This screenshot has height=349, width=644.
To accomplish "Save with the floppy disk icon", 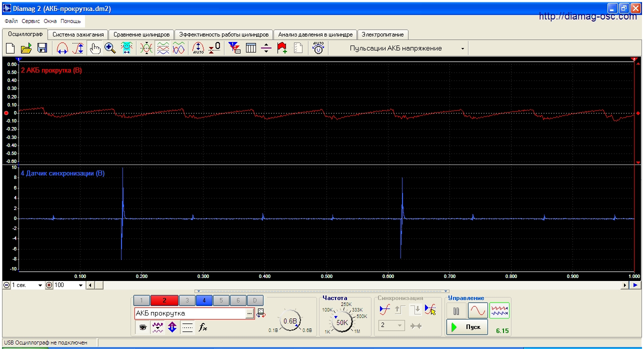I will pos(42,48).
